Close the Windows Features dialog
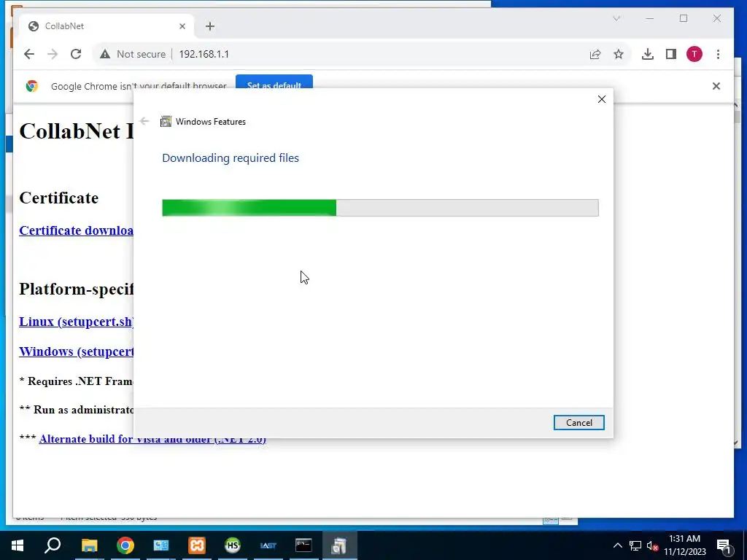 tap(602, 99)
